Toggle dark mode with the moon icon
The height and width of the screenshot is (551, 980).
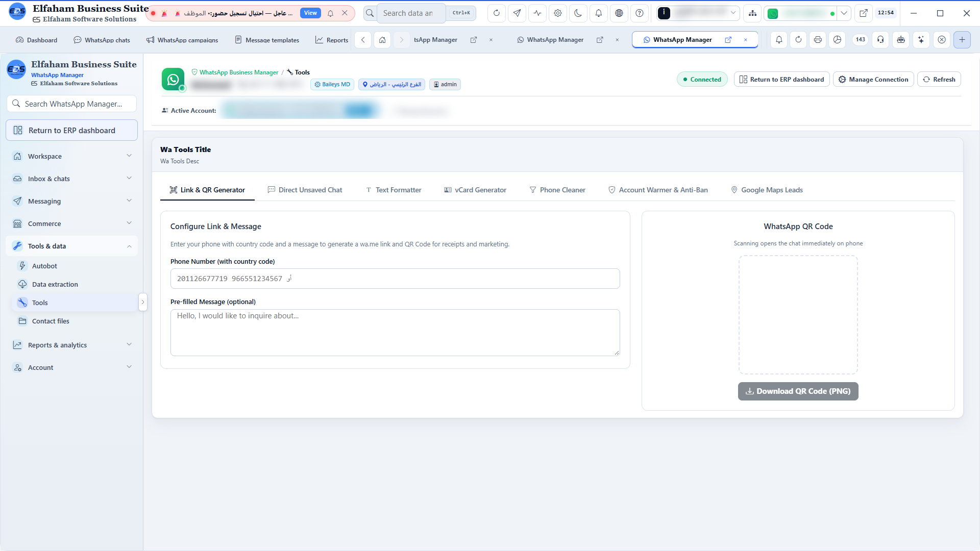click(578, 13)
